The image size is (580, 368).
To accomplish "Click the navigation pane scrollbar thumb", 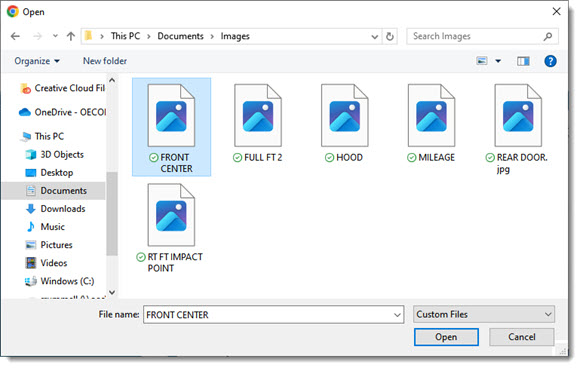I will (112, 214).
